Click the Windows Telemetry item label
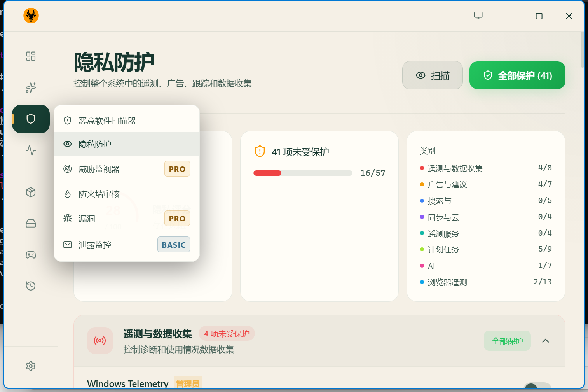Screen dimensions: 588x392 click(x=128, y=383)
